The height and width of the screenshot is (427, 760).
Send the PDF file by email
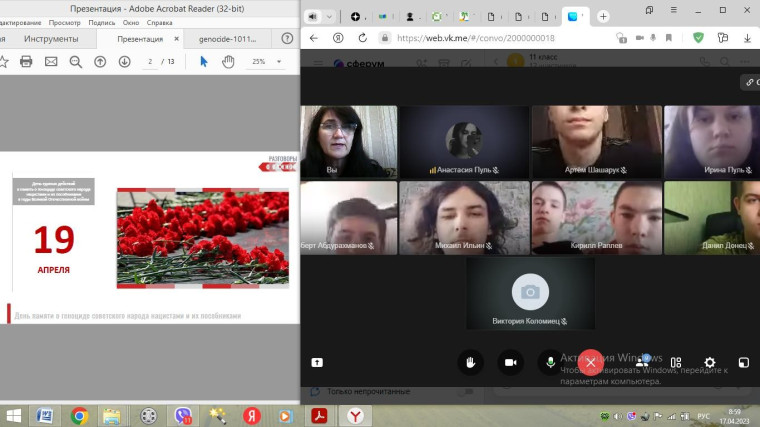[51, 62]
